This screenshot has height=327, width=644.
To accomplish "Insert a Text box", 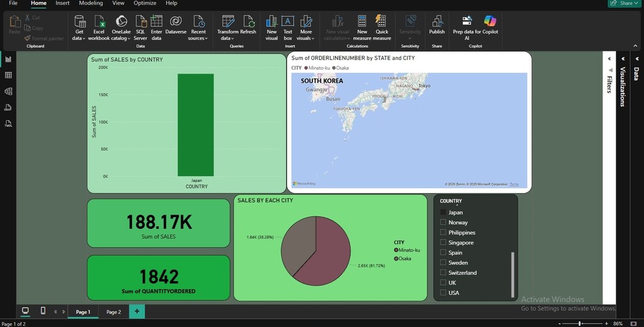I will pyautogui.click(x=287, y=28).
